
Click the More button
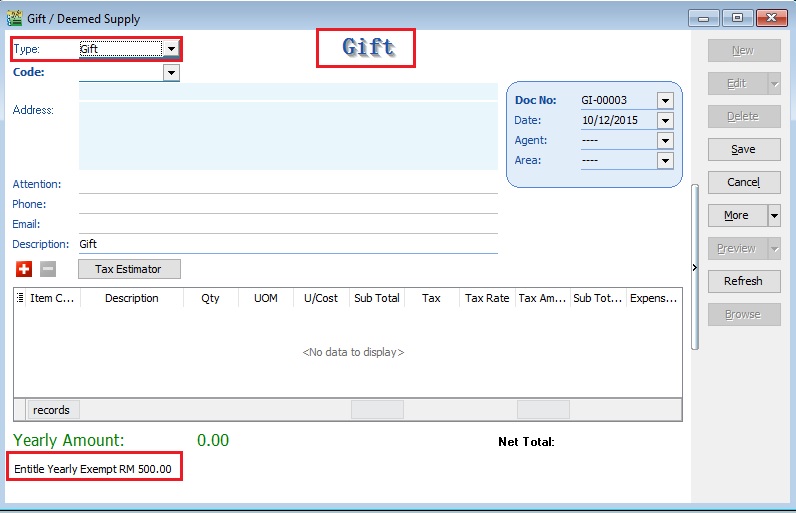(x=736, y=215)
